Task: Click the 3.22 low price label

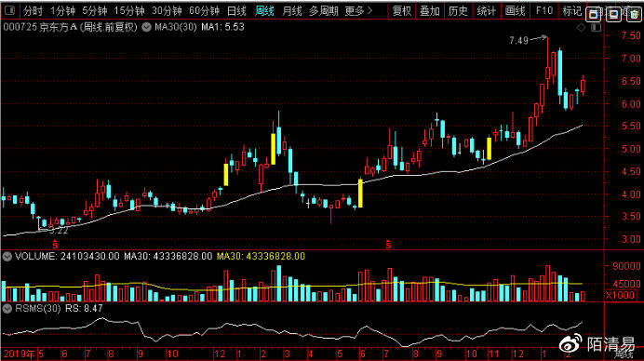Action: (x=59, y=231)
